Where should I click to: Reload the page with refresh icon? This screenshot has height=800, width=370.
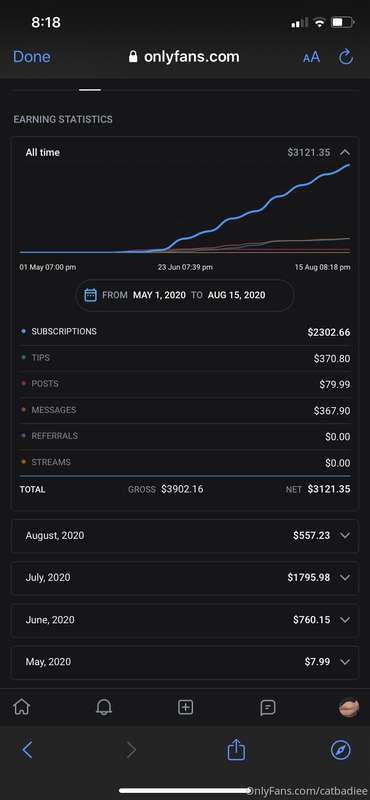click(346, 57)
